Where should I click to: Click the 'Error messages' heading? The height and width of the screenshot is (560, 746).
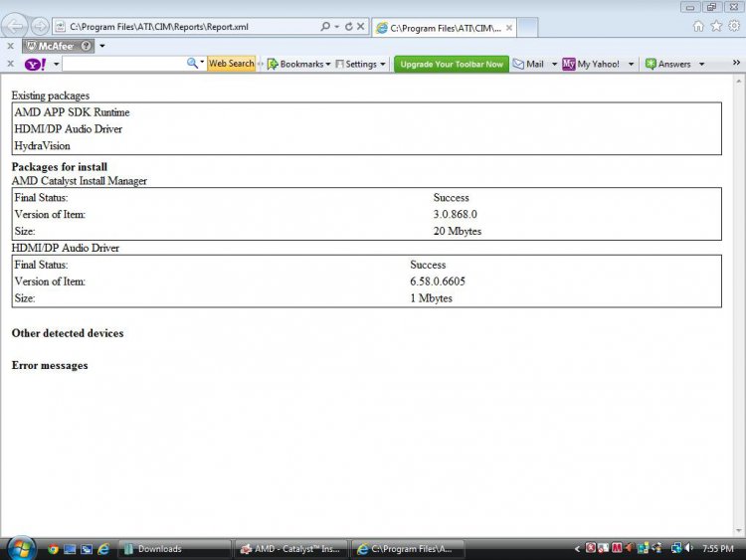pos(50,365)
